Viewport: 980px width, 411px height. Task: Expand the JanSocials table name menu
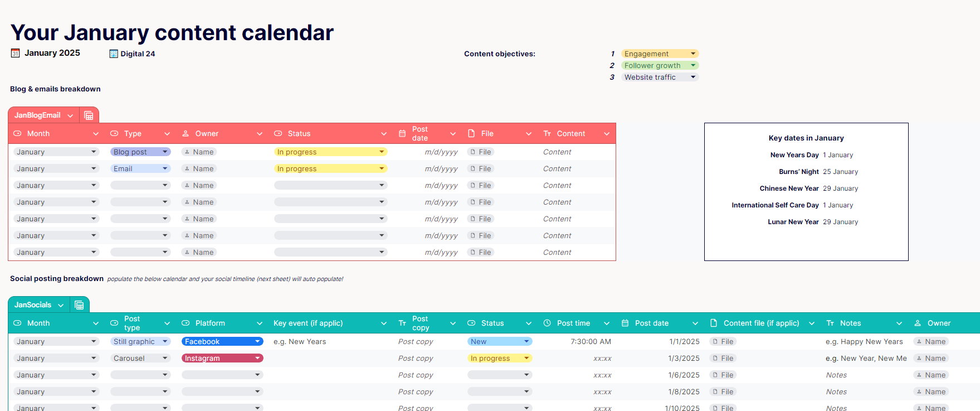click(x=61, y=306)
